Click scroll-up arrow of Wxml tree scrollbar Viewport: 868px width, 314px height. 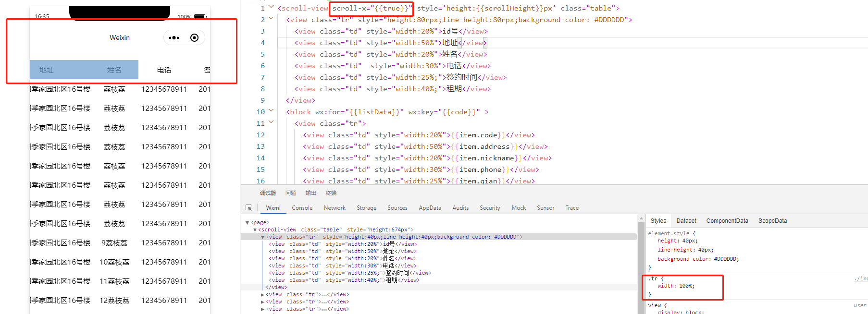(x=641, y=218)
